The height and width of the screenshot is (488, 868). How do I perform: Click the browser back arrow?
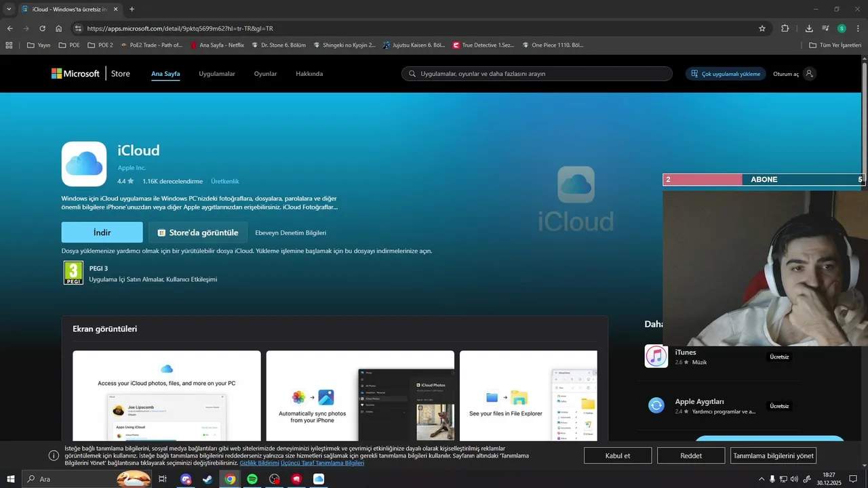pyautogui.click(x=9, y=28)
